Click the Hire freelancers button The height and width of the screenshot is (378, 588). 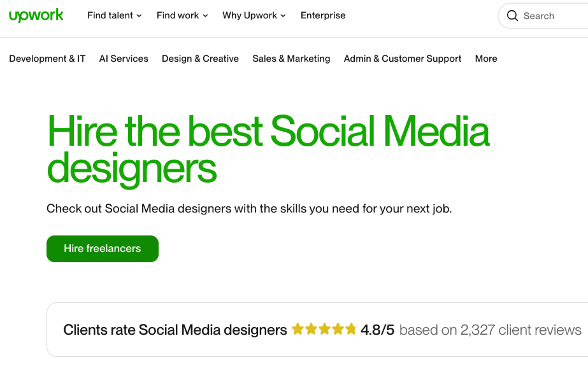coord(102,248)
